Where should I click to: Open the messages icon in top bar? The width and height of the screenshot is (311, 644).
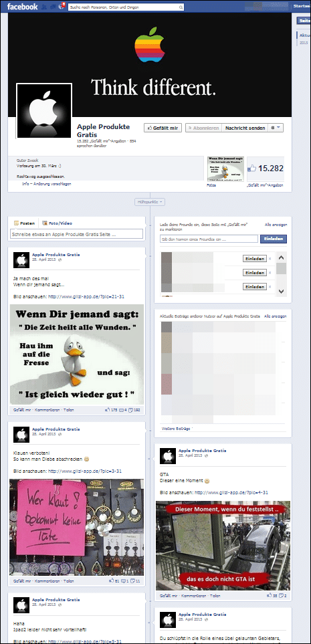[53, 7]
